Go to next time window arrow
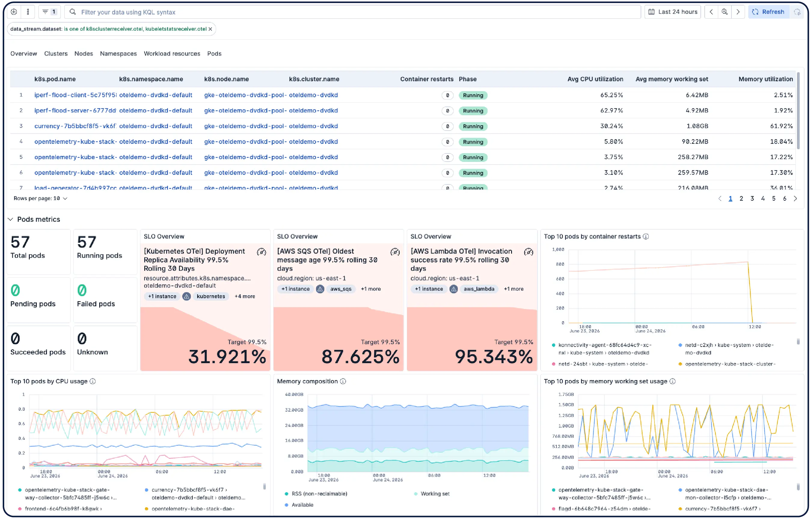The image size is (812, 519). click(x=738, y=12)
